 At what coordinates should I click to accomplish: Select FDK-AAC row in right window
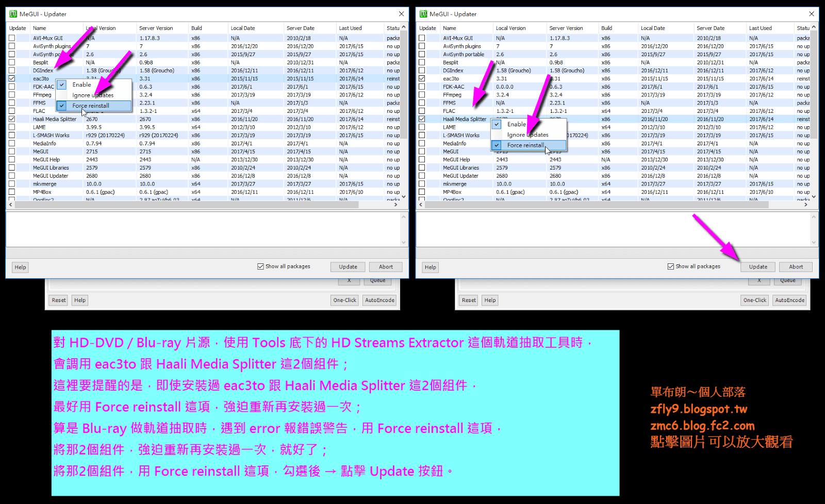(614, 87)
